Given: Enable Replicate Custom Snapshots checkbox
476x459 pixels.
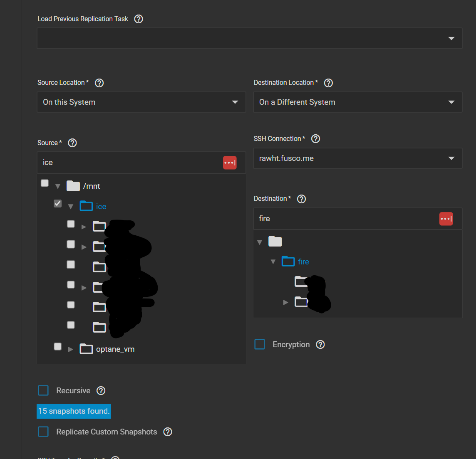Looking at the screenshot, I should click(43, 432).
